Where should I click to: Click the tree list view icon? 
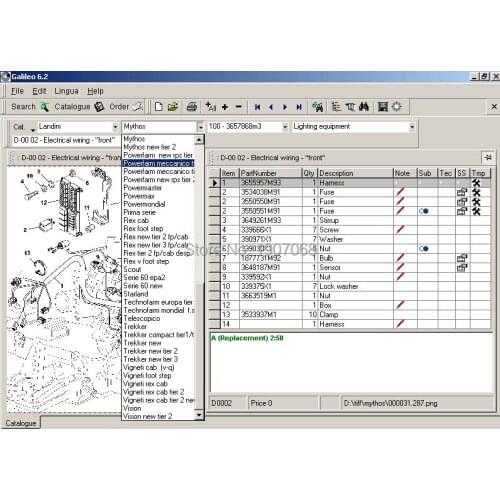[x=336, y=107]
